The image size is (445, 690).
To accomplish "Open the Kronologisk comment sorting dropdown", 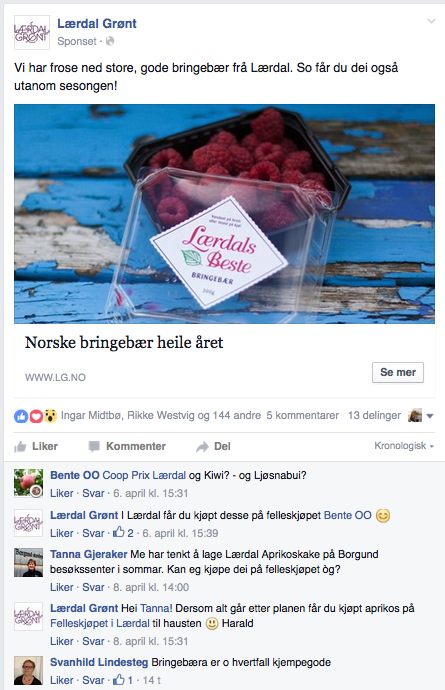I will [404, 446].
